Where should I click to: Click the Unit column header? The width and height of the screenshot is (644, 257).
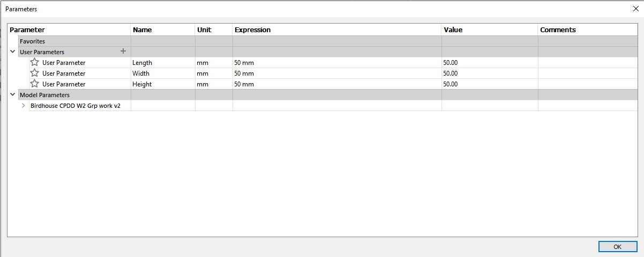tap(214, 30)
